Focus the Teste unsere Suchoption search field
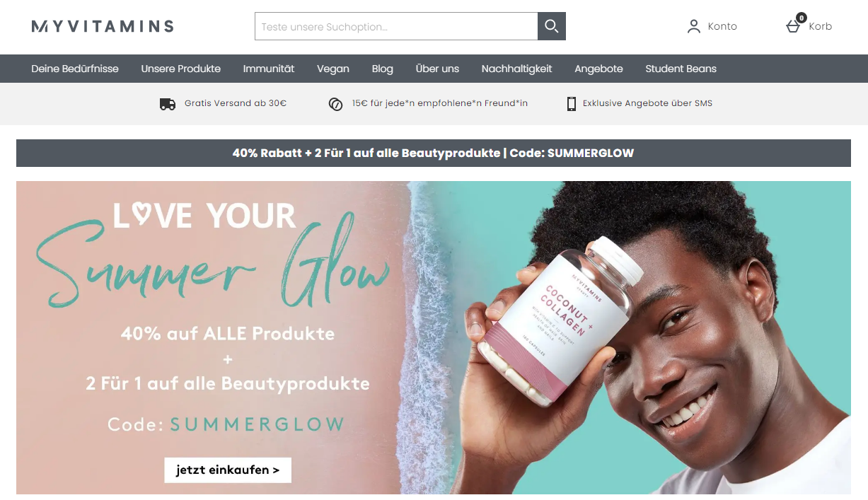This screenshot has height=500, width=868. (x=396, y=26)
